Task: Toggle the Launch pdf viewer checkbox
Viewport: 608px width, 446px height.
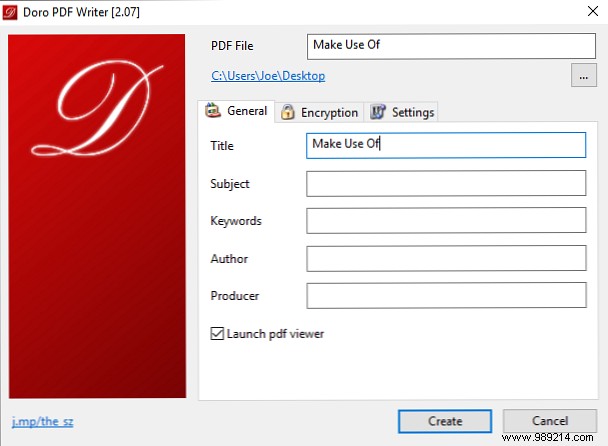Action: [217, 334]
